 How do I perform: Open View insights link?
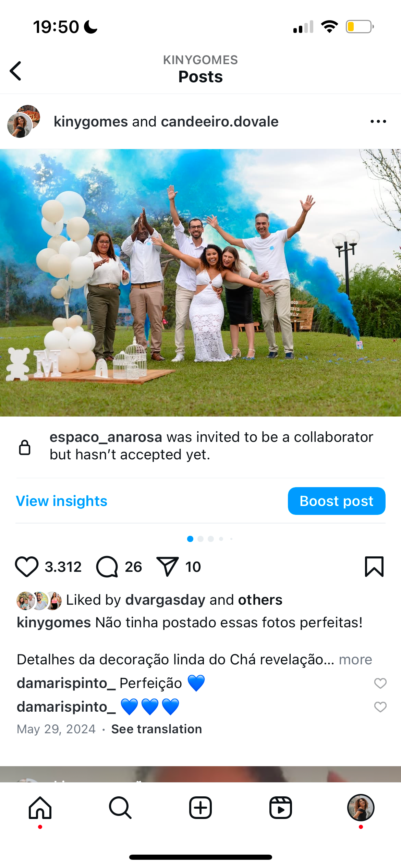tap(62, 501)
